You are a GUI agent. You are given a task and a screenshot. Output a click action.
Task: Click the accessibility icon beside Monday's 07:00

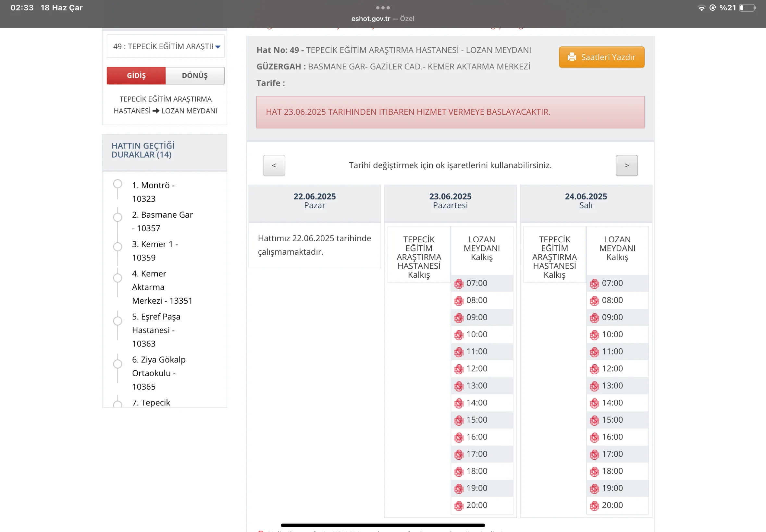(x=459, y=284)
